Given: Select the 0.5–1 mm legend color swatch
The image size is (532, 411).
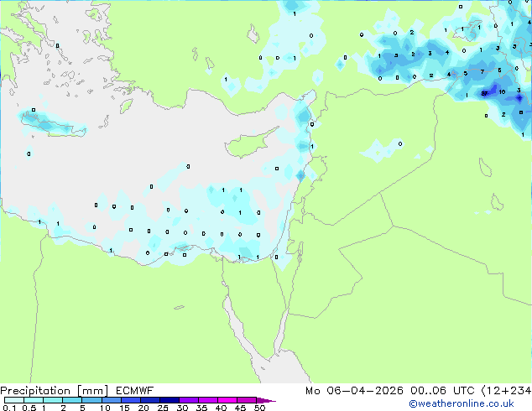Looking at the screenshot, I should tap(34, 400).
